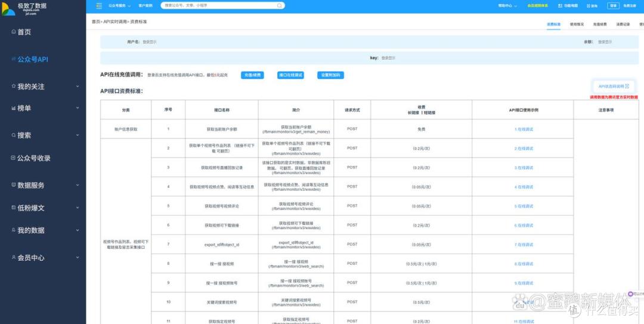Open 功能地图 from the top bar
The image size is (644, 324).
pos(568,6)
